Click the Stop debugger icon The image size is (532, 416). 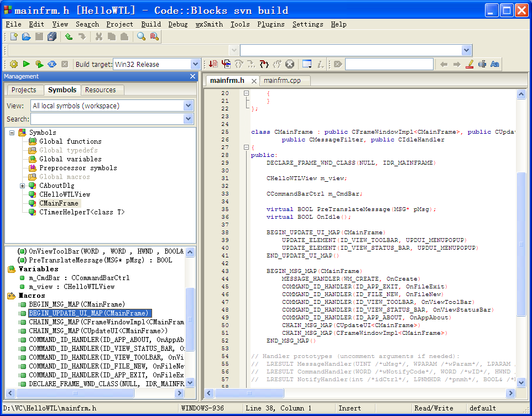290,64
